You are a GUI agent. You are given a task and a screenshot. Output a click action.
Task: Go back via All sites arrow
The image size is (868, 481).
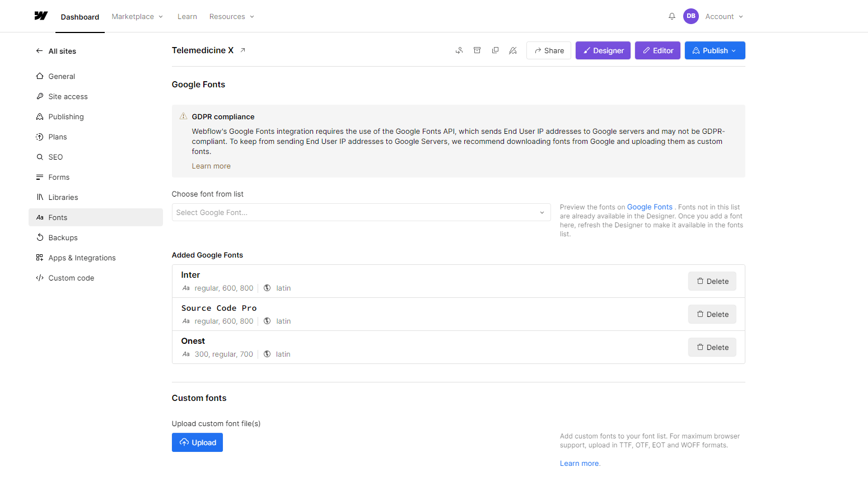click(x=39, y=51)
